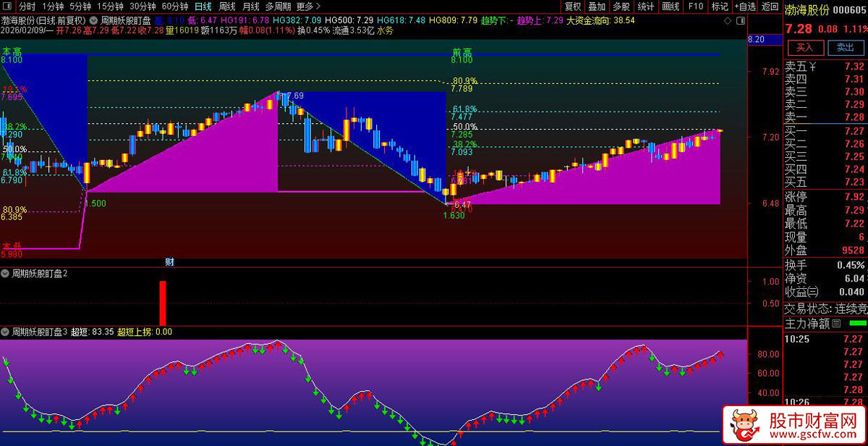Select the 60分钟 period
This screenshot has width=868, height=446.
(174, 7)
